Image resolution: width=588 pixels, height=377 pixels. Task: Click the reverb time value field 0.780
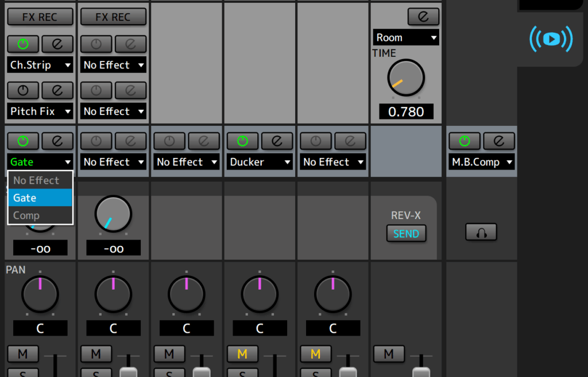(406, 111)
